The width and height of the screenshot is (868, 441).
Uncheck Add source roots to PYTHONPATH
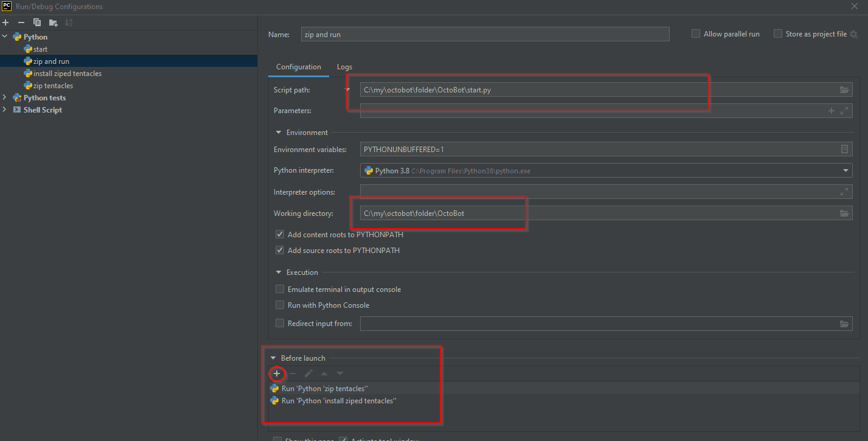(280, 250)
